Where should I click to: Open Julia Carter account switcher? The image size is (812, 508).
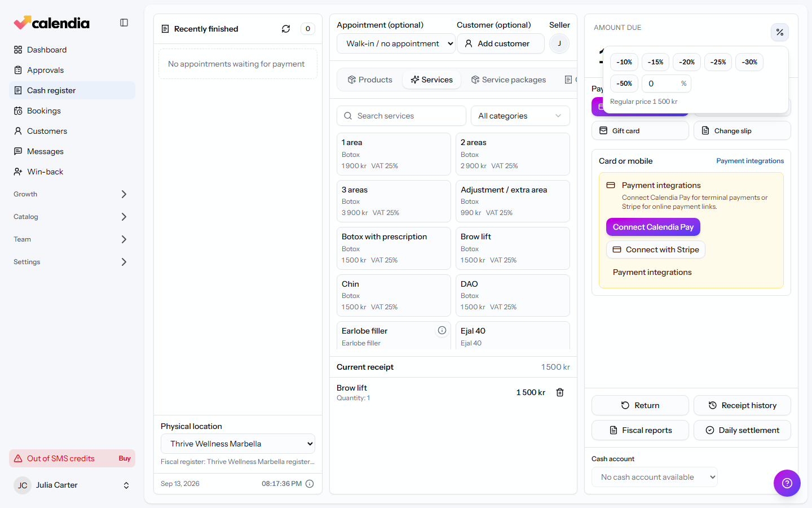[72, 485]
